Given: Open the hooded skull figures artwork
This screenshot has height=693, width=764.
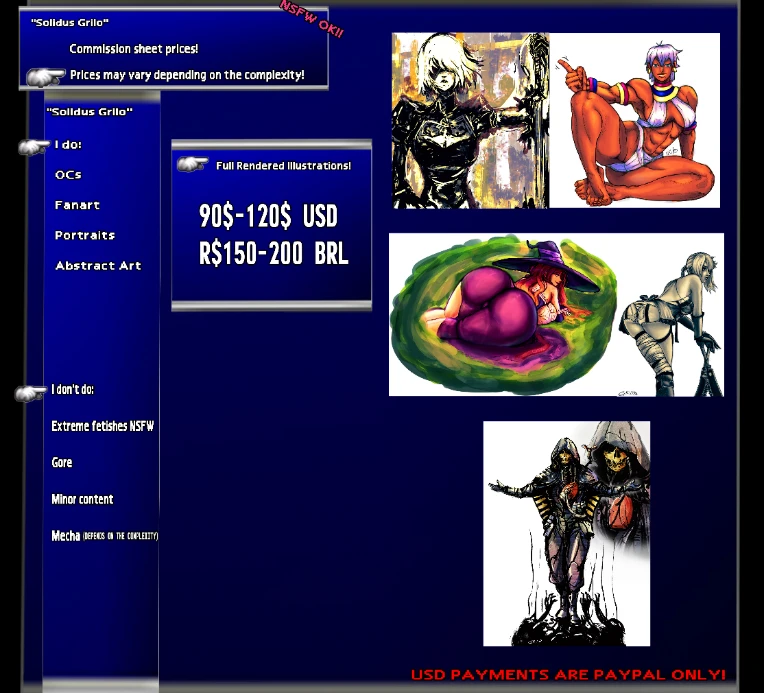Looking at the screenshot, I should tap(567, 534).
